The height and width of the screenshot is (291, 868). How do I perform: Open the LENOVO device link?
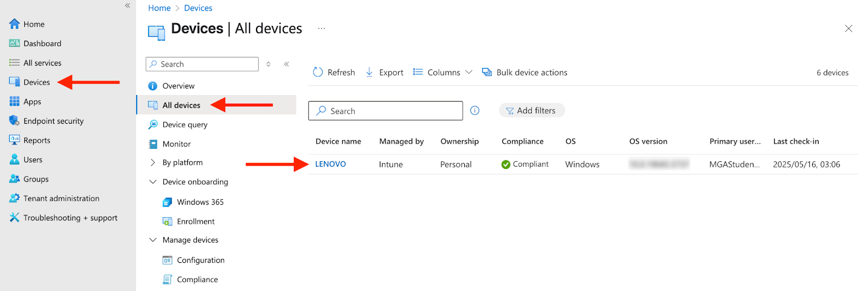click(x=330, y=164)
